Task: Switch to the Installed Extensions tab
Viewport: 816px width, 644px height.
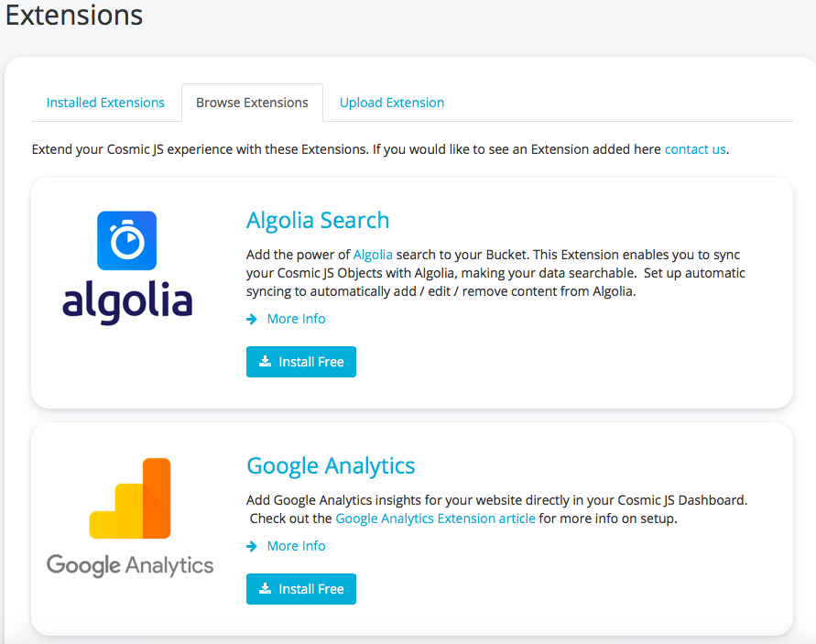Action: 105,103
